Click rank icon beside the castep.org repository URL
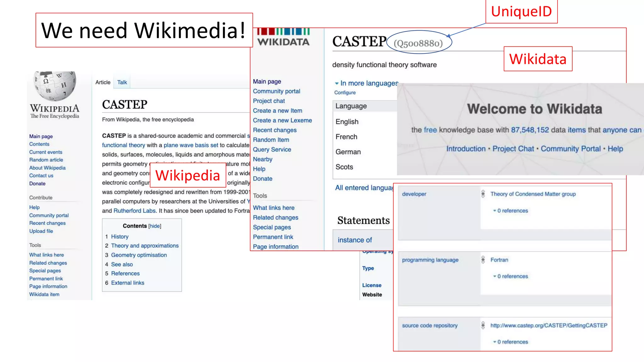This screenshot has width=644, height=362. click(483, 325)
